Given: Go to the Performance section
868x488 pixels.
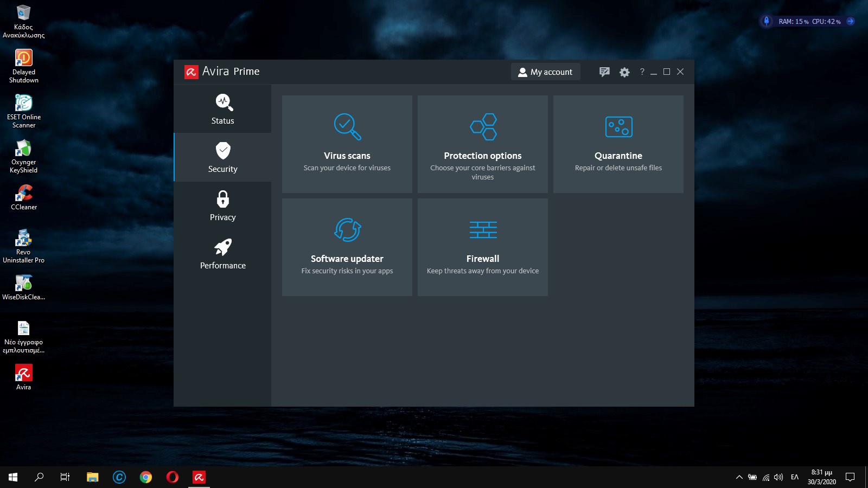Looking at the screenshot, I should [x=222, y=254].
